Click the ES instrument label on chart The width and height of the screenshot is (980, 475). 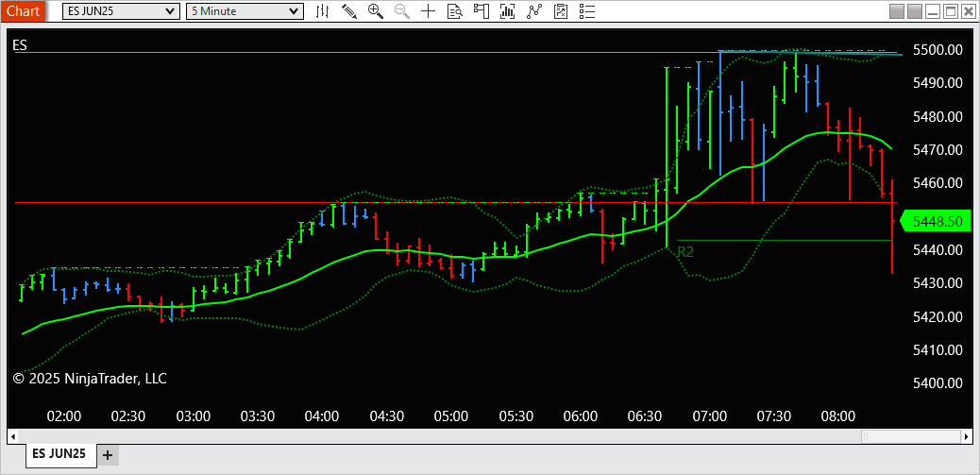20,45
